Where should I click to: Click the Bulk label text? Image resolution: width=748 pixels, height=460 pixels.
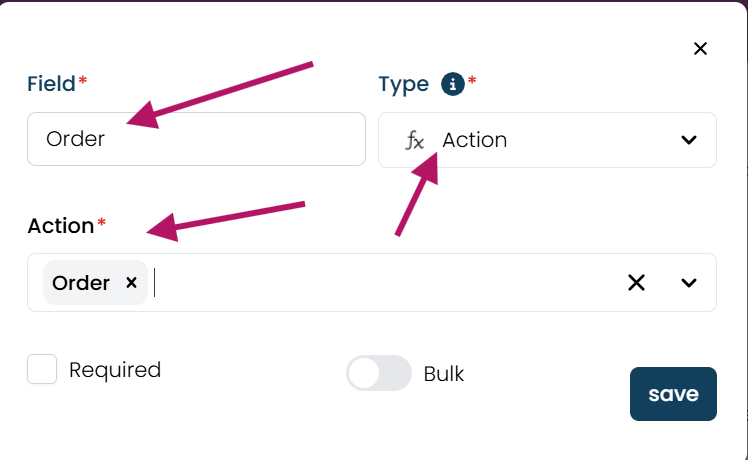(x=444, y=374)
